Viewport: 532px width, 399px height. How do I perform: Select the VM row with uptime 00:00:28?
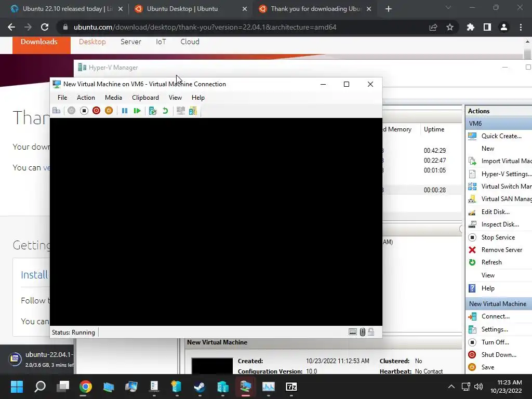422,190
